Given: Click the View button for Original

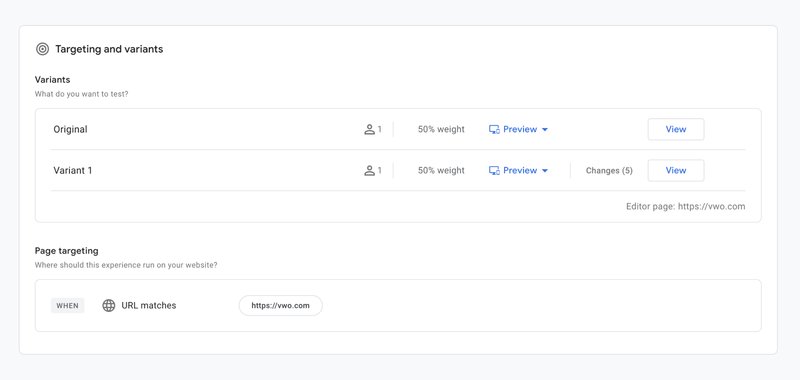Looking at the screenshot, I should click(676, 130).
